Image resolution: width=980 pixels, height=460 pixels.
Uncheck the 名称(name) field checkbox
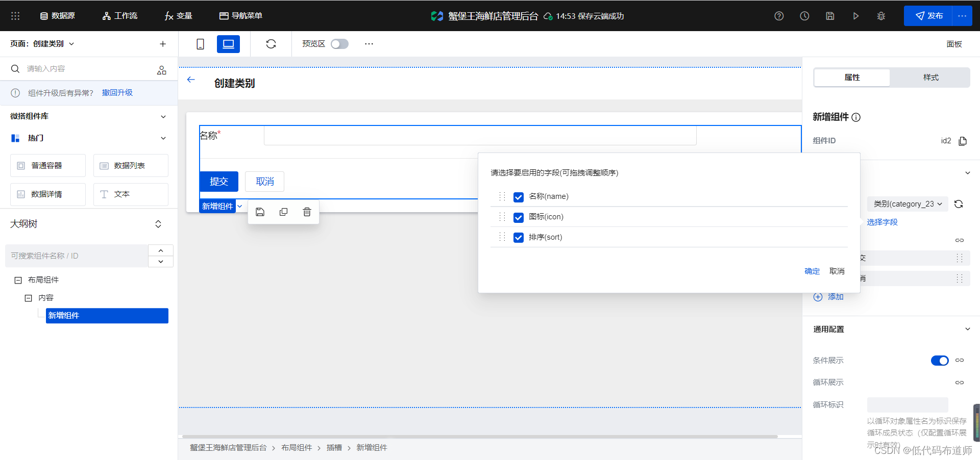519,197
